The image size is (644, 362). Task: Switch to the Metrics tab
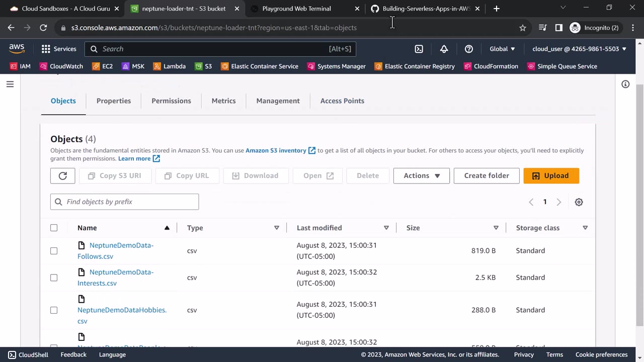click(223, 101)
